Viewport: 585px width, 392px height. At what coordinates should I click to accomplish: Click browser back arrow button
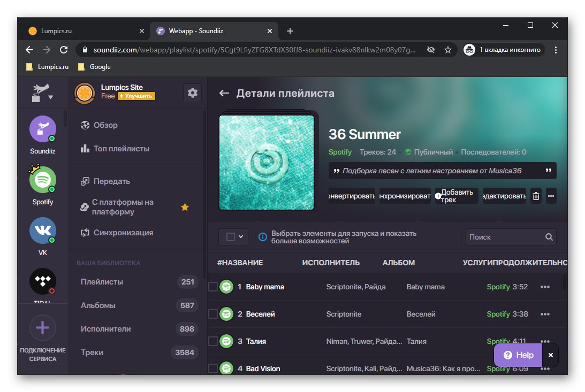(29, 50)
